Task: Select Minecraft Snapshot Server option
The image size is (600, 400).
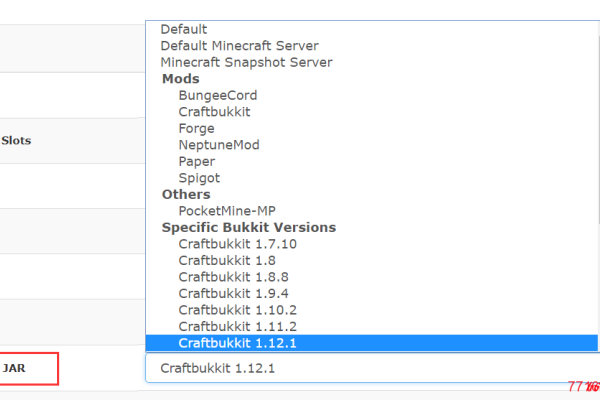Action: (x=246, y=62)
